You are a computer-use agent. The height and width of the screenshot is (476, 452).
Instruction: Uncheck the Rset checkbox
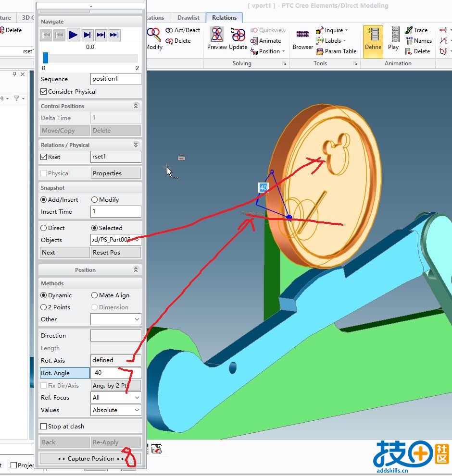(44, 157)
